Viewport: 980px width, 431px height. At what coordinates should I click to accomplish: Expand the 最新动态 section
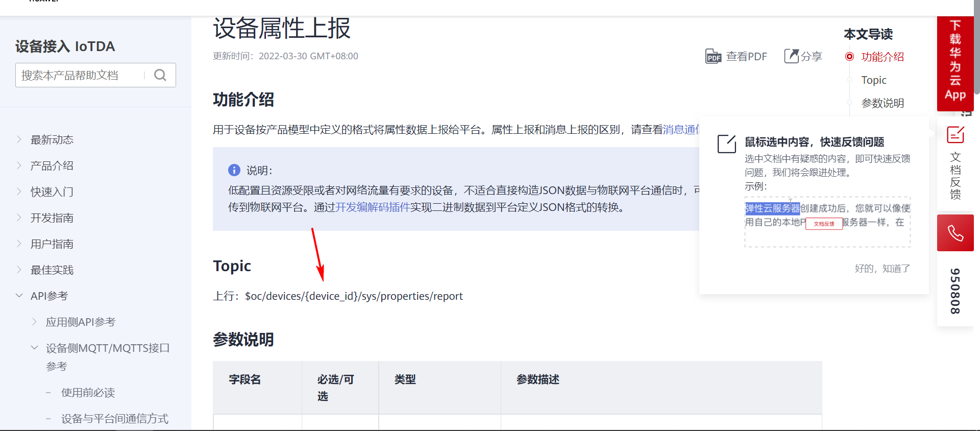[19, 139]
